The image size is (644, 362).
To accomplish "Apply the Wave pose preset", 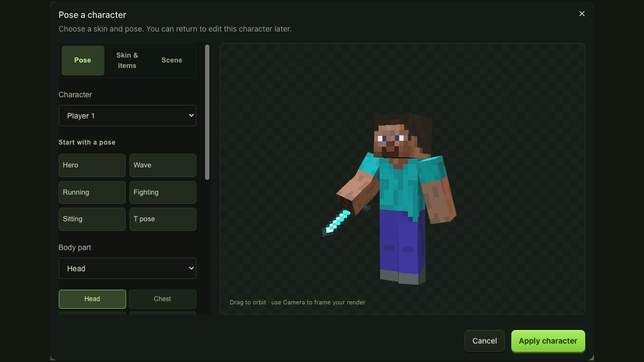I will pos(163,165).
